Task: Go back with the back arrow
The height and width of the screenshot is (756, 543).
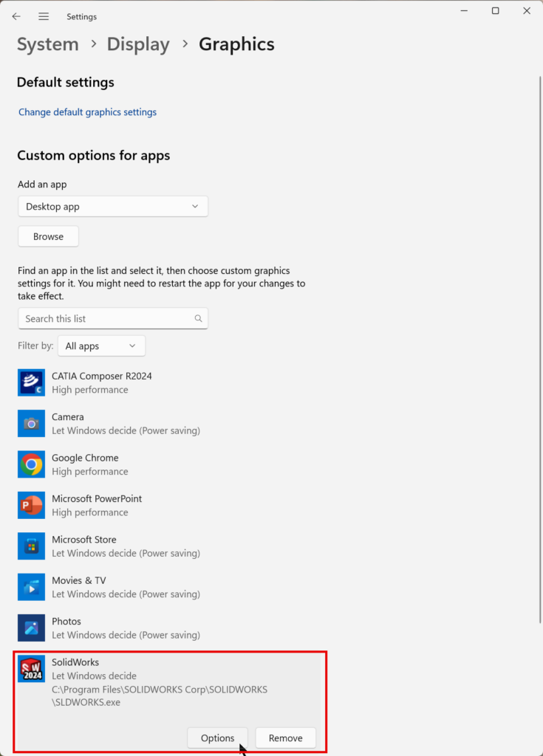Action: click(16, 16)
